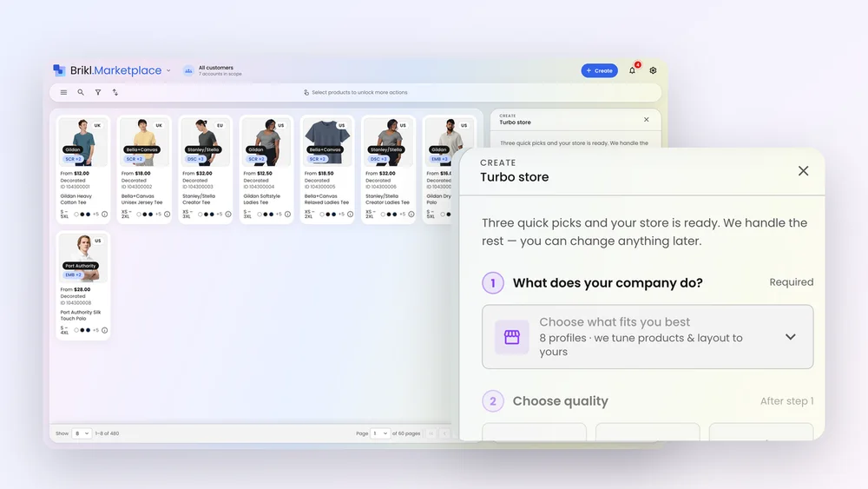868x489 pixels.
Task: Show info for Port Authority Silk Touch Polo
Action: (x=105, y=331)
